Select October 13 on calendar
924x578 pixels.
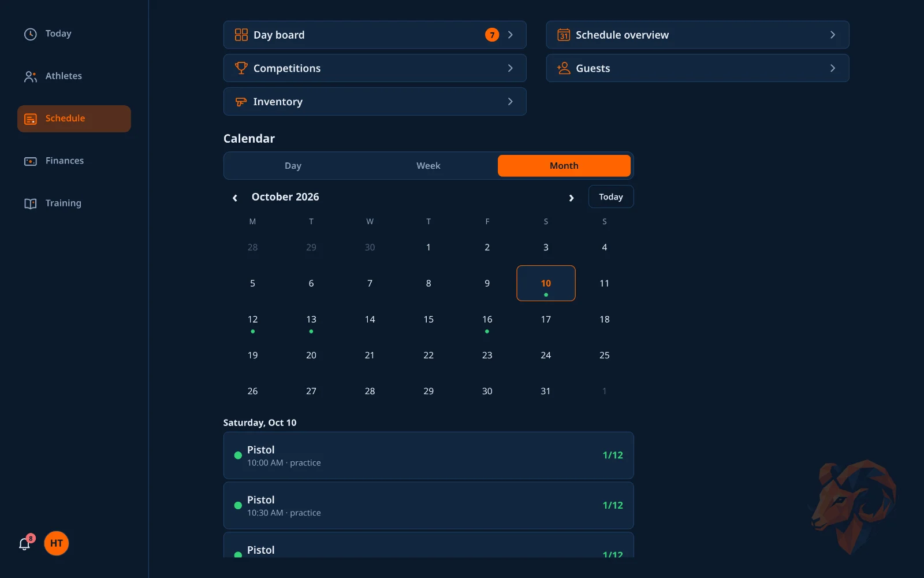(311, 320)
